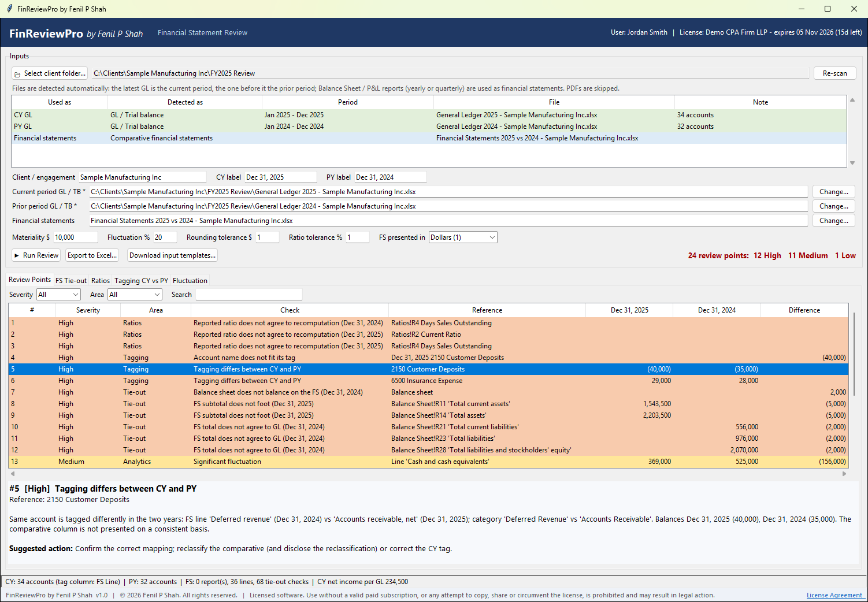Click review table scroll-right arrow
Screen dimensions: 868x602
coord(844,474)
